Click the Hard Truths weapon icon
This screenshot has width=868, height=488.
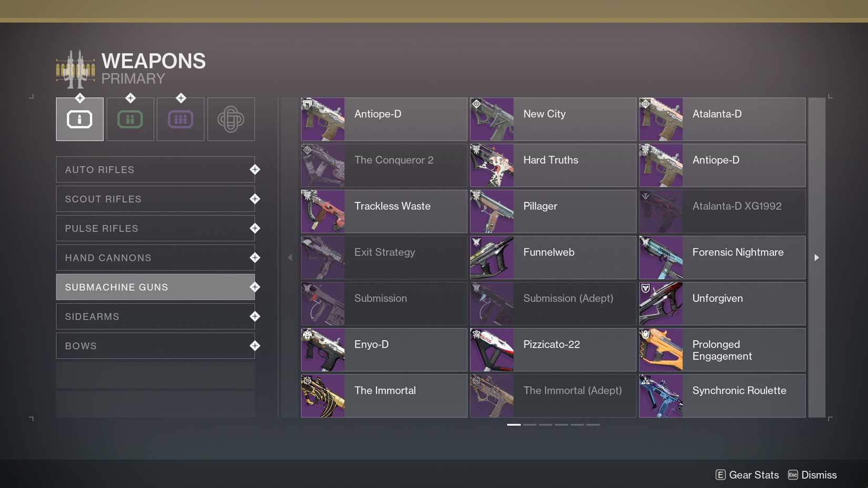pos(492,165)
